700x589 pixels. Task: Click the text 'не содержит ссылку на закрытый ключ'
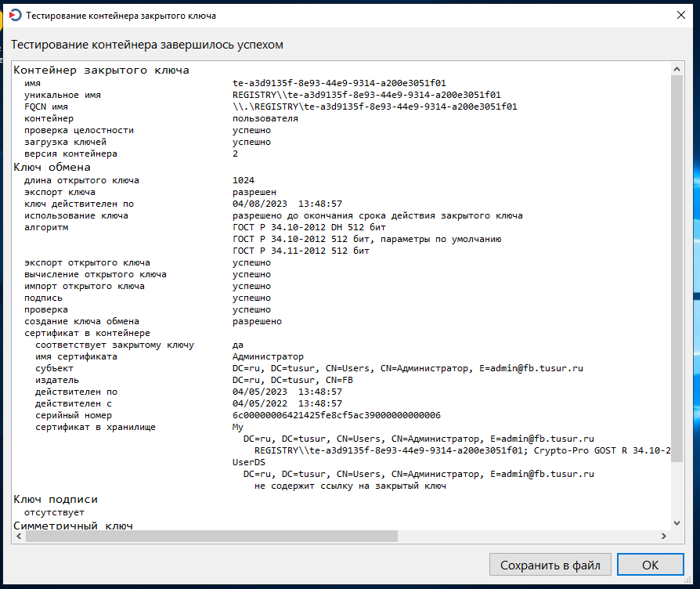[x=350, y=486]
